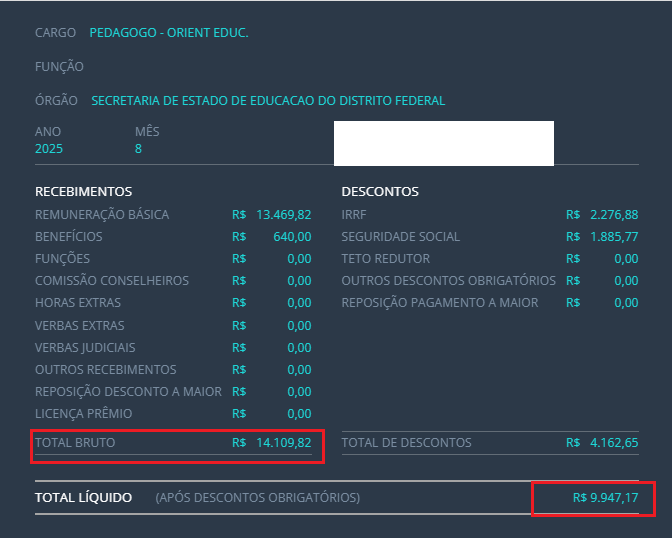Viewport: 672px width, 539px height.
Task: Click the RECEBIMENTOS section heading
Action: [x=84, y=192]
